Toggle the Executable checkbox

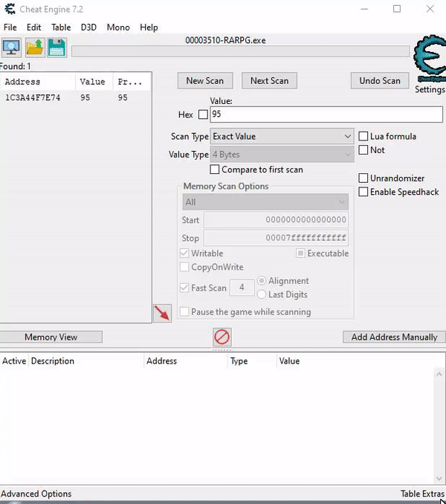300,253
